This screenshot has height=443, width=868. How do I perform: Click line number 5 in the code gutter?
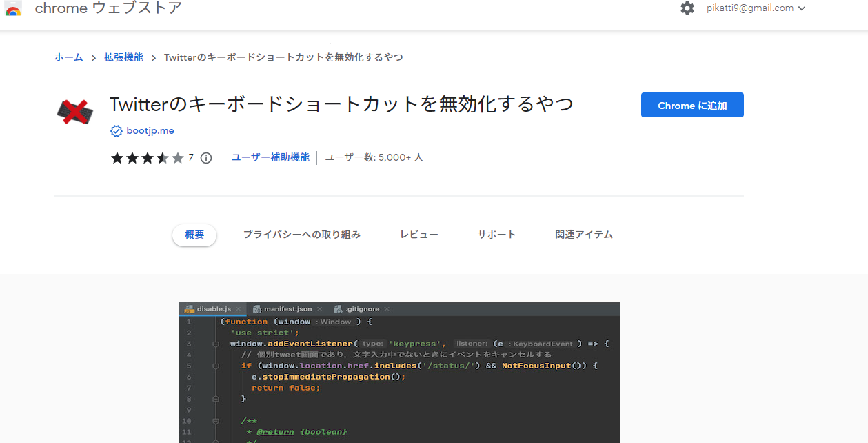[x=188, y=366]
